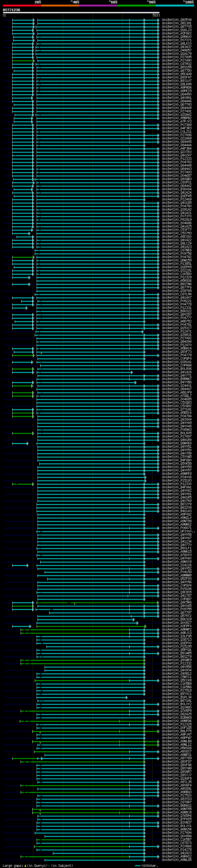
Task: Pick UniRef100_P27490 from the list
Action: tap(177, 61)
